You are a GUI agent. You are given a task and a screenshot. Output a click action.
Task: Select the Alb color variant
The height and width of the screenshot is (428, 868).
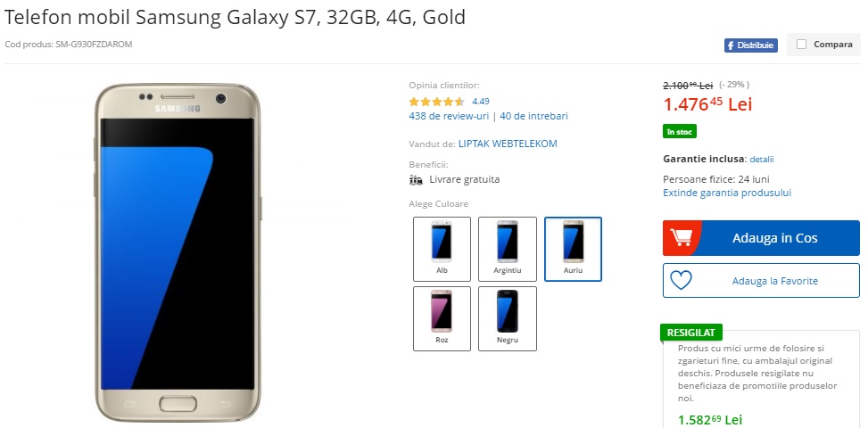pos(442,249)
